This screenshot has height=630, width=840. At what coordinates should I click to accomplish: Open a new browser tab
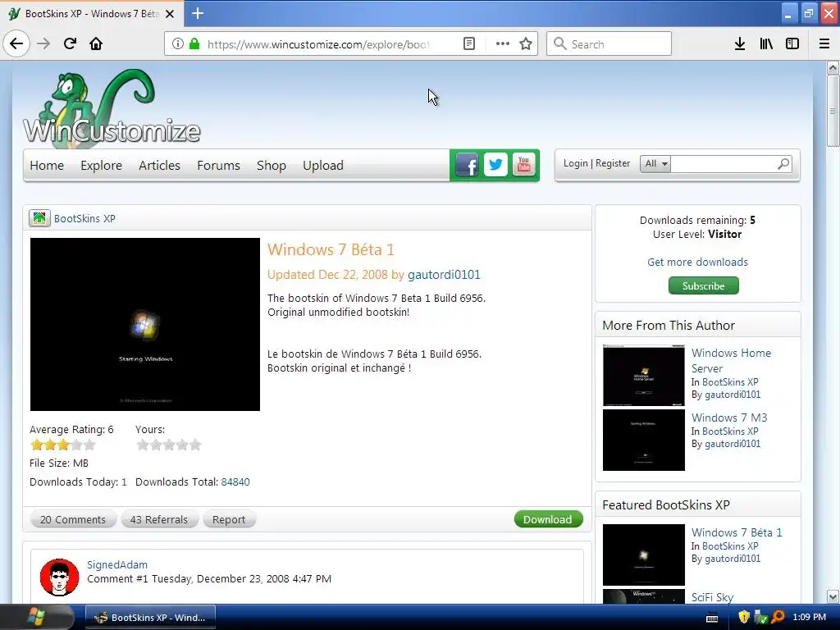pyautogui.click(x=198, y=13)
